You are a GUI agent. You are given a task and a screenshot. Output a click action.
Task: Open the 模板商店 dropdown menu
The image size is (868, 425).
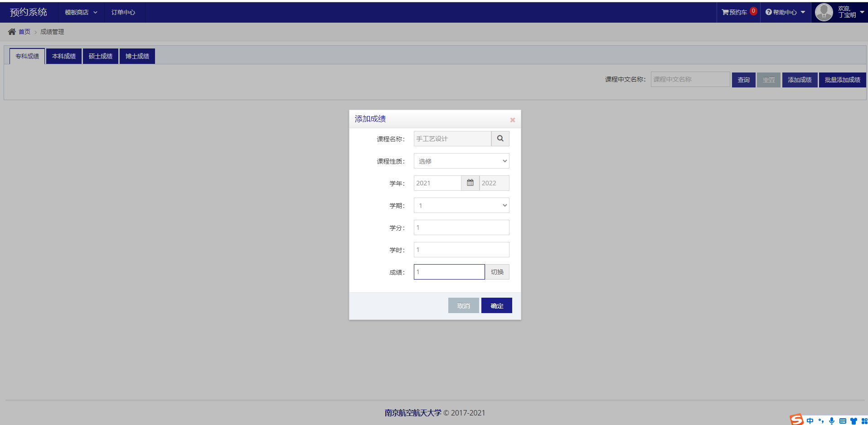click(81, 12)
